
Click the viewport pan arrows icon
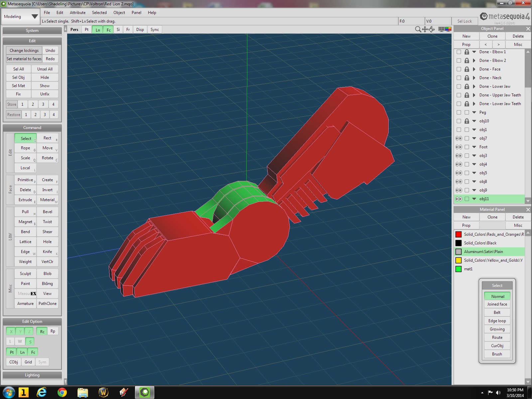(425, 29)
